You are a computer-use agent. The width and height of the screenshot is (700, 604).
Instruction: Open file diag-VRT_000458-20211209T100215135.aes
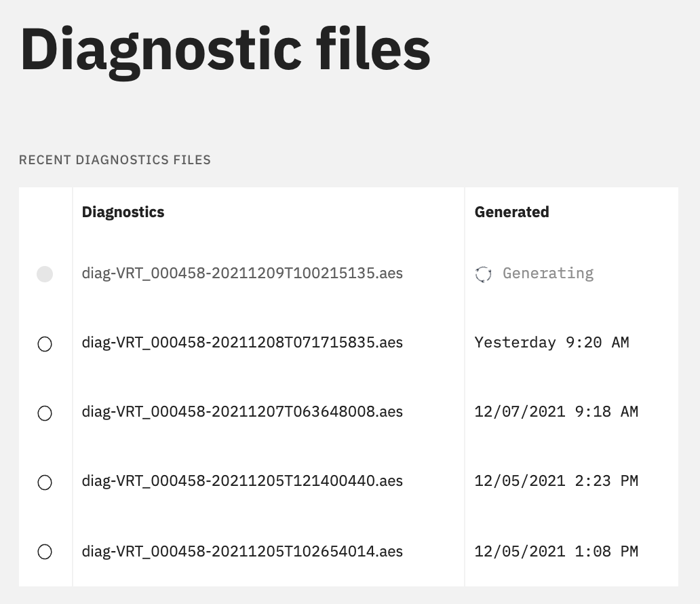[242, 273]
